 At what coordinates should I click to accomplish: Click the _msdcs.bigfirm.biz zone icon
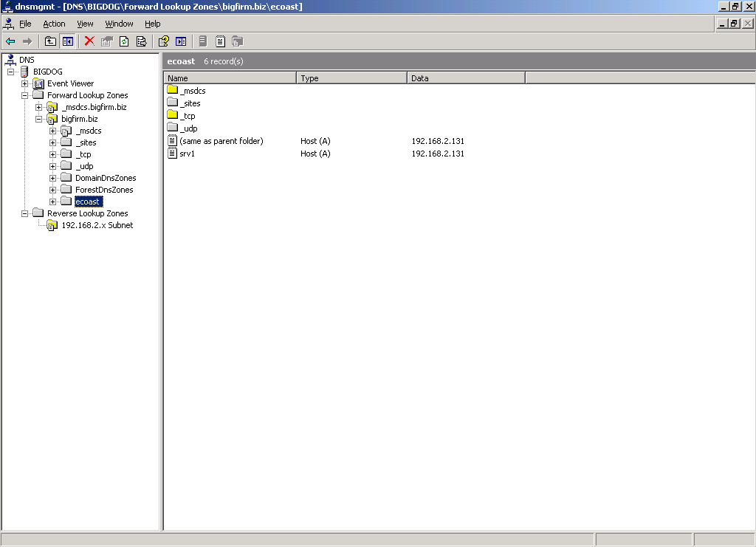(52, 107)
